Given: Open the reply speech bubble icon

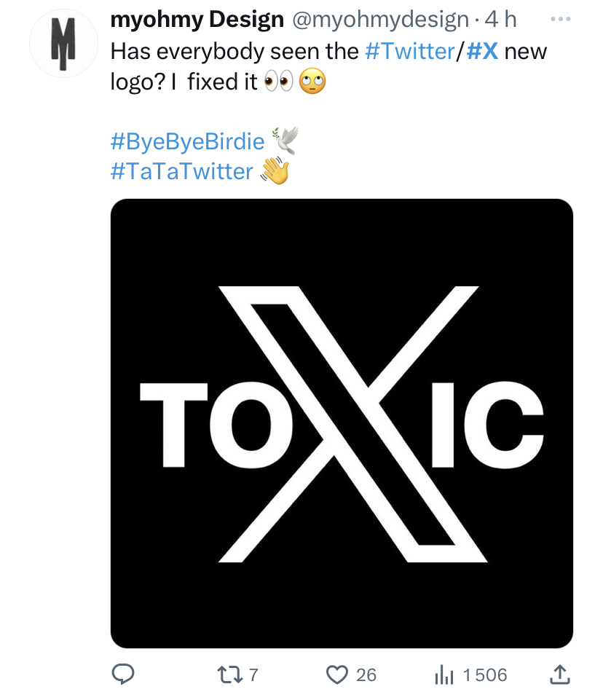Looking at the screenshot, I should (123, 674).
